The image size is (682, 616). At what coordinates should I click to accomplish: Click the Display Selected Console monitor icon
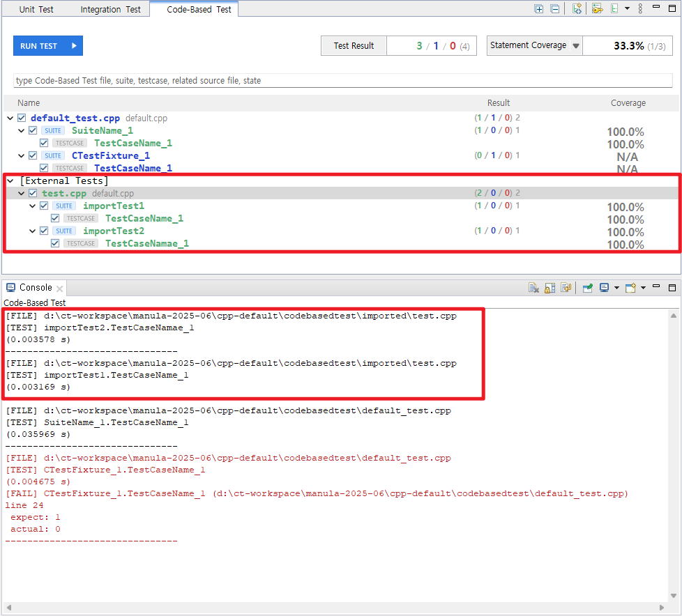604,288
